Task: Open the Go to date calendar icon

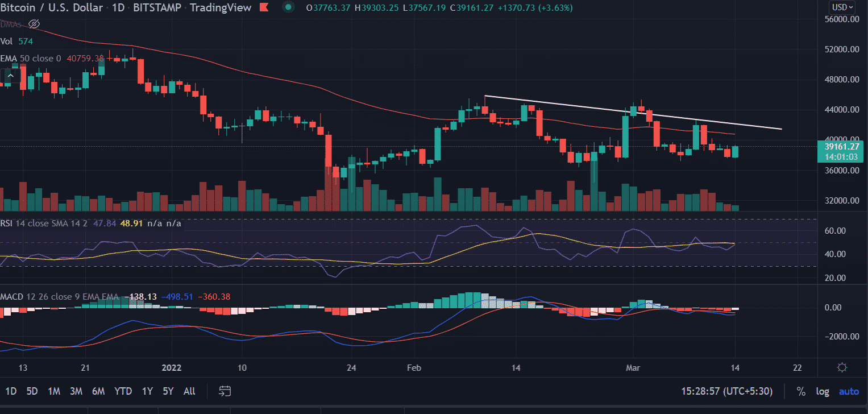Action: pos(225,391)
